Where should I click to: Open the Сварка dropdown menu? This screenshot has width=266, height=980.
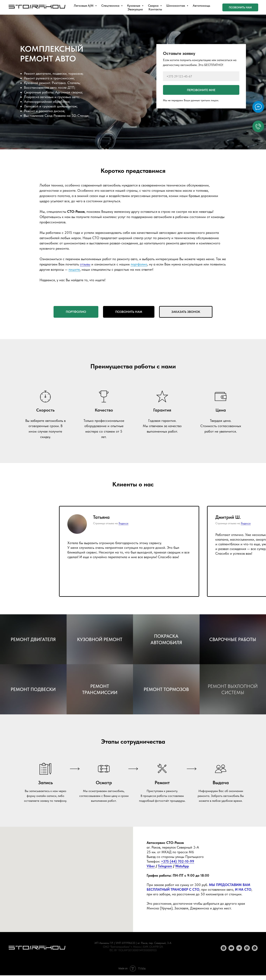155,6
